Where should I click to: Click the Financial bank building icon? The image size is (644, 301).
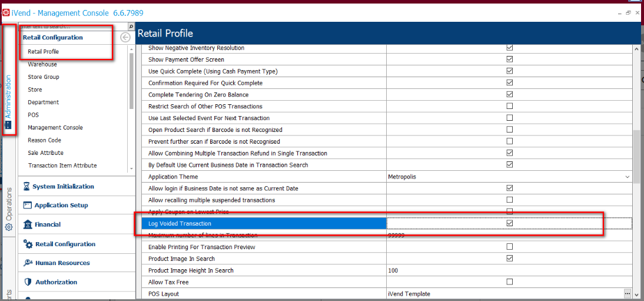[x=28, y=224]
